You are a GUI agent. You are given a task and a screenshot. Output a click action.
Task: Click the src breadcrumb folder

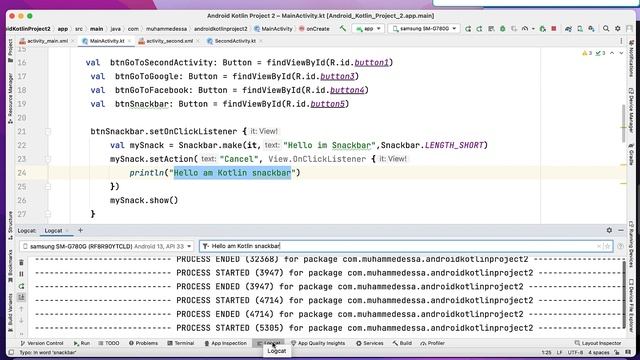(79, 29)
